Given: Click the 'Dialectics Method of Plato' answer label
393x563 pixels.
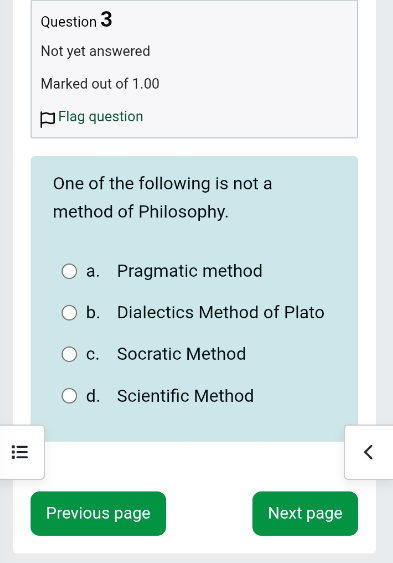Looking at the screenshot, I should pyautogui.click(x=221, y=312).
